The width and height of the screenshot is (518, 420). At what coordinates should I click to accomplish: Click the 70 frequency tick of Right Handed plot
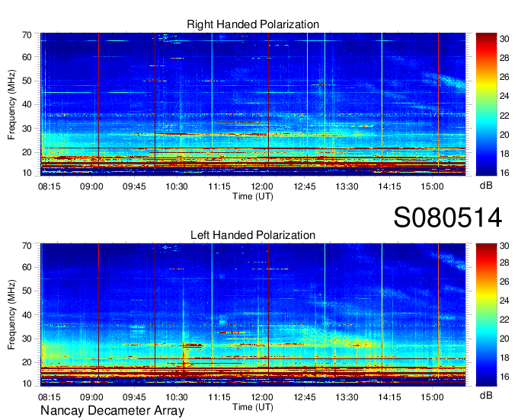tap(27, 35)
